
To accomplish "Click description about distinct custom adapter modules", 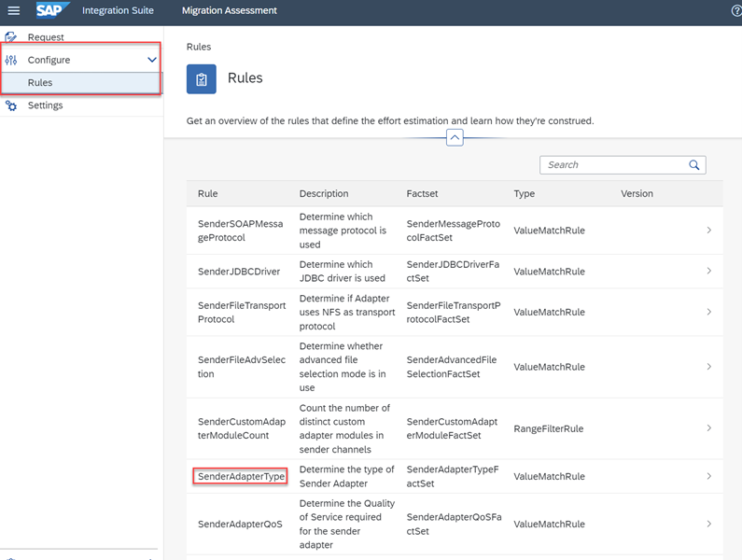I will click(344, 428).
